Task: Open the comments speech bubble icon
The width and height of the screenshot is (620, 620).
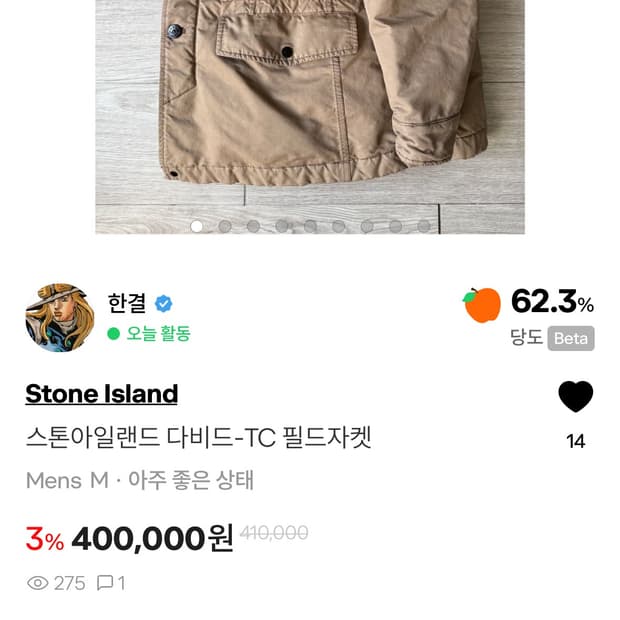Action: [104, 583]
